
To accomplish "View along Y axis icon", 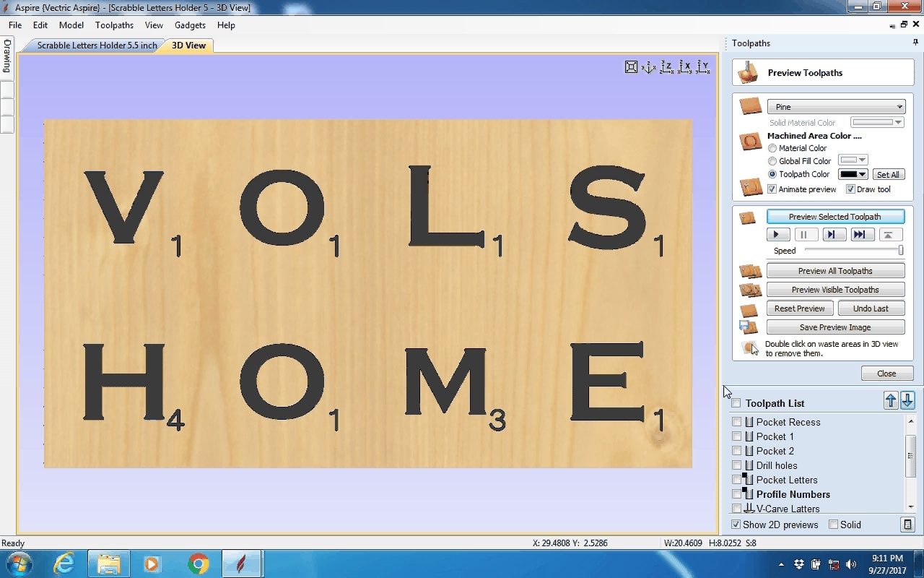I will point(702,67).
